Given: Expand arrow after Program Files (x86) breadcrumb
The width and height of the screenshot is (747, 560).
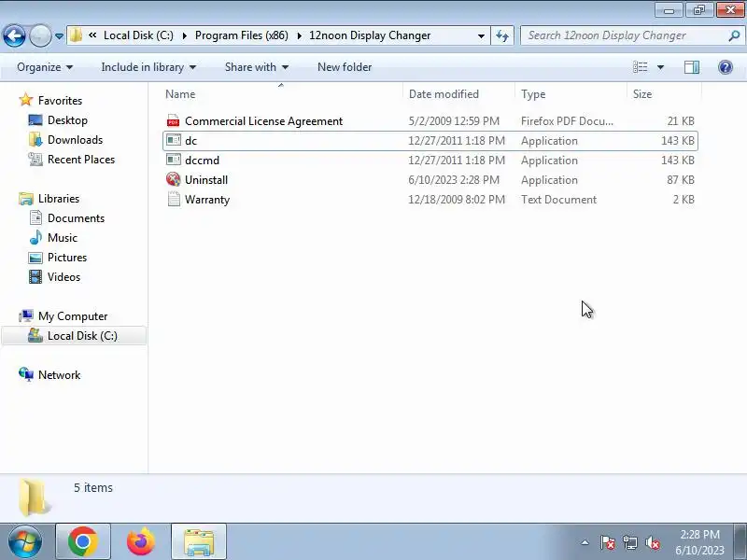Looking at the screenshot, I should click(299, 35).
